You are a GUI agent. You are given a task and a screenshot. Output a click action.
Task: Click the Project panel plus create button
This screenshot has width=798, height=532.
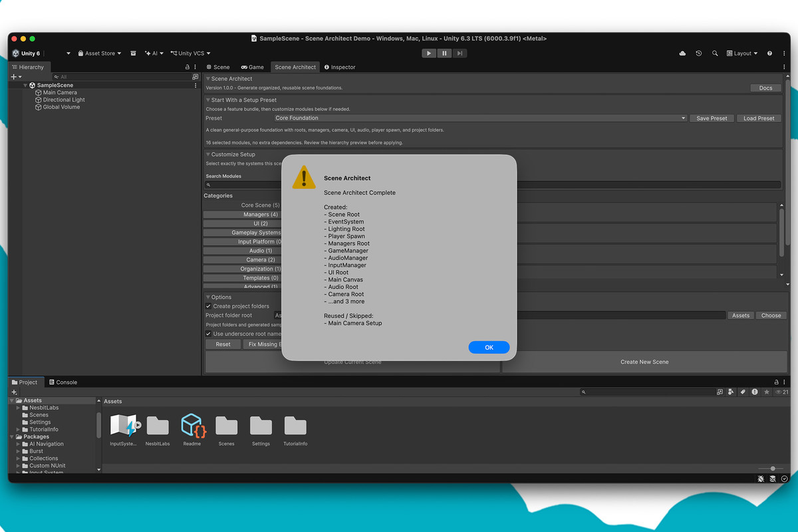pos(14,392)
